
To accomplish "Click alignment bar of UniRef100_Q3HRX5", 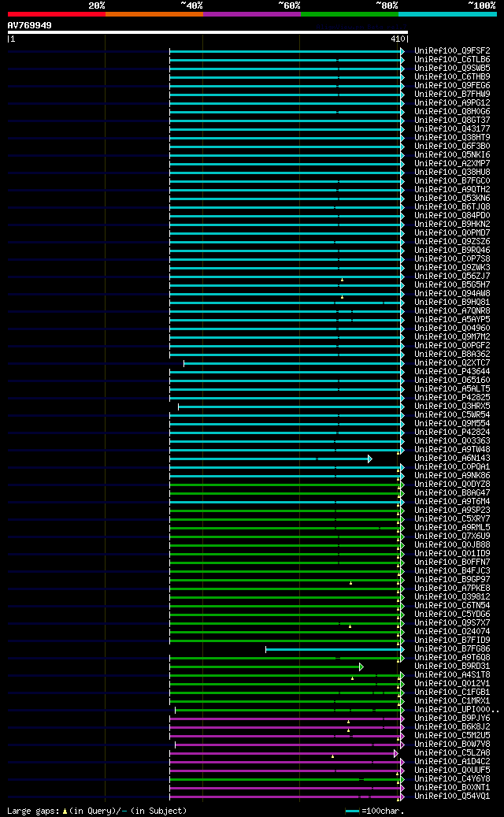I will 291,407.
